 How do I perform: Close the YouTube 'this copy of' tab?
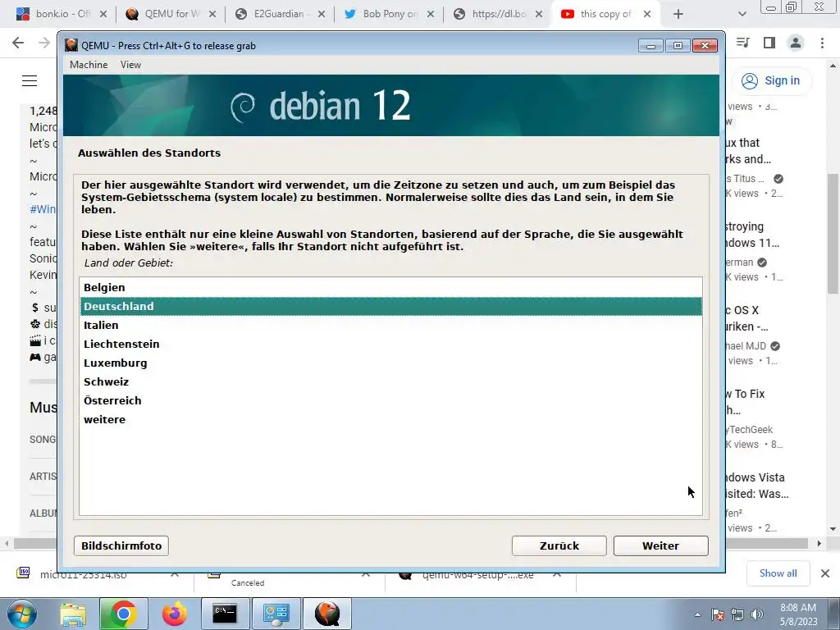click(647, 14)
